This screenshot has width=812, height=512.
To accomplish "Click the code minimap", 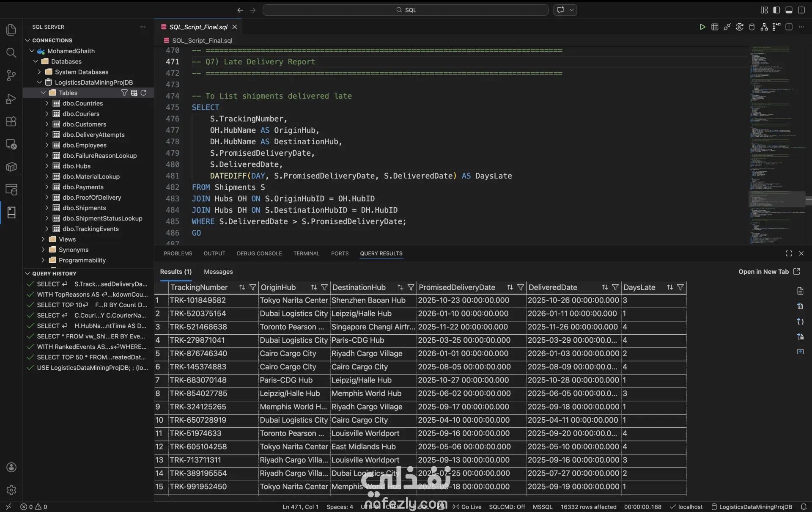I will click(777, 145).
